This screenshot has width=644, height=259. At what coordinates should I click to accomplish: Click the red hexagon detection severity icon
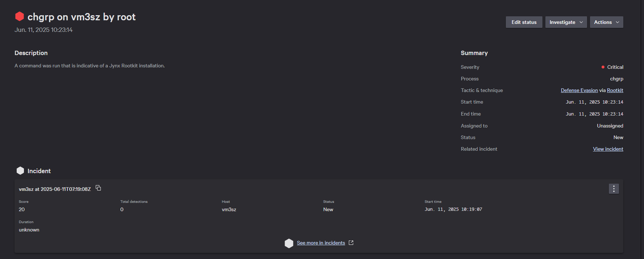click(x=20, y=16)
